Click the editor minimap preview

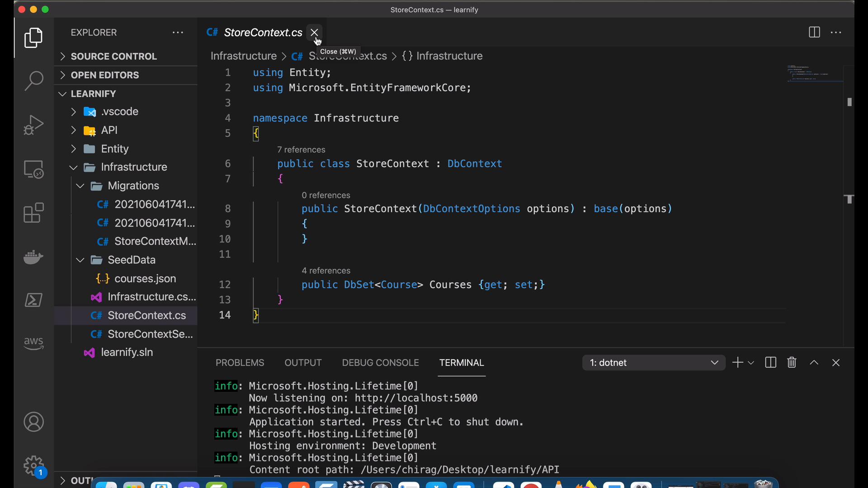coord(815,74)
